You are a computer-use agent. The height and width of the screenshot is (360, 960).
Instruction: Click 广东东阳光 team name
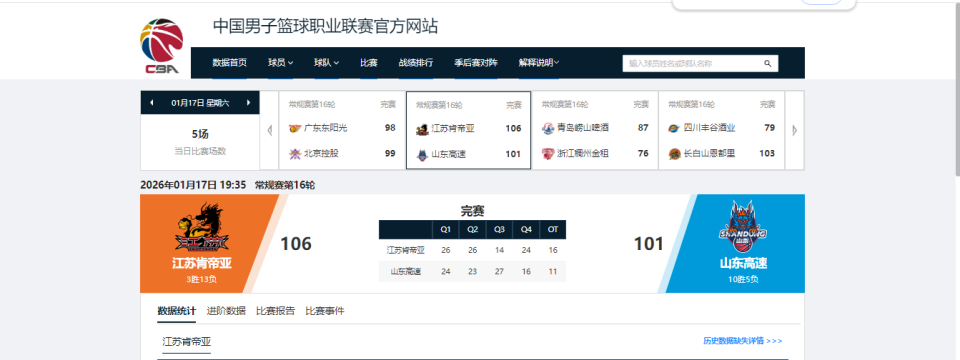tap(326, 128)
